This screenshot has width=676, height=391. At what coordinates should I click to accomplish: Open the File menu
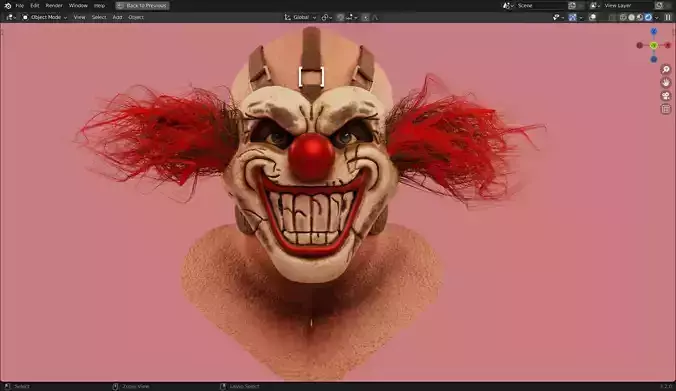tap(20, 6)
